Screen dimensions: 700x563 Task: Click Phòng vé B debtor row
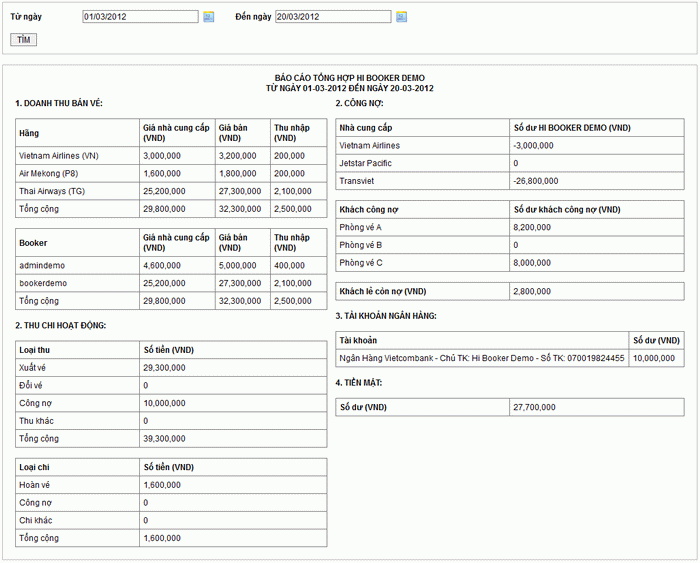pos(510,245)
